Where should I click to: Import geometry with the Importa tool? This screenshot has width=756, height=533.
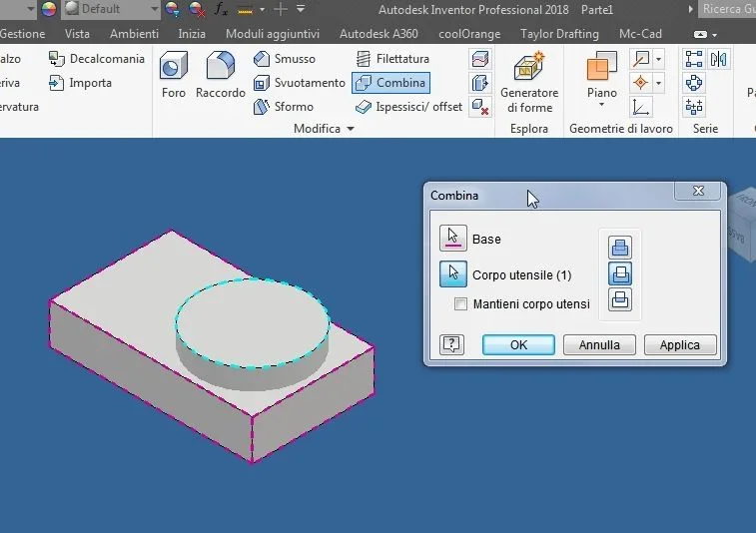pos(80,83)
